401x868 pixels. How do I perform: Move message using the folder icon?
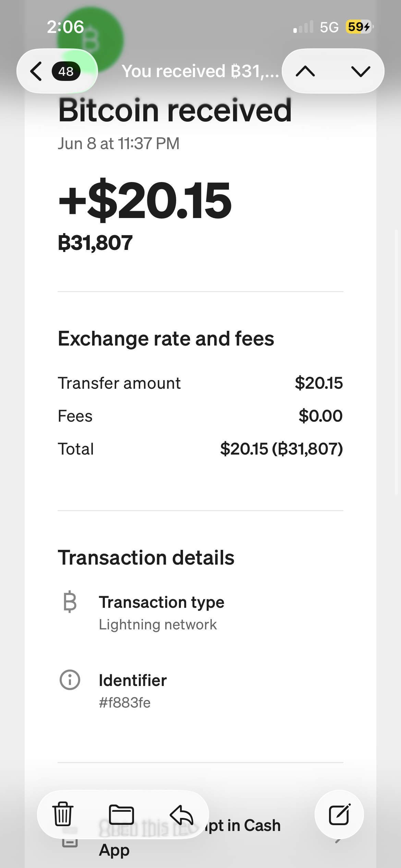121,814
